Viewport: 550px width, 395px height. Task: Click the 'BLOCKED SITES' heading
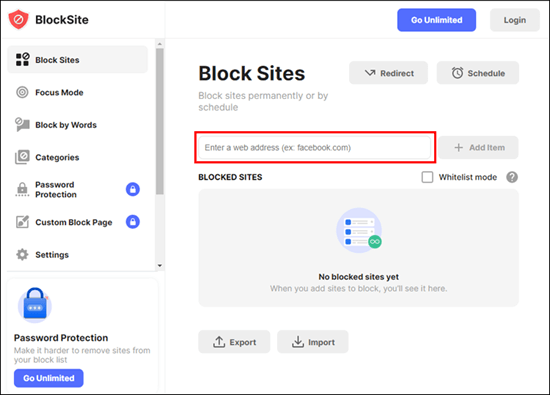[x=230, y=177]
